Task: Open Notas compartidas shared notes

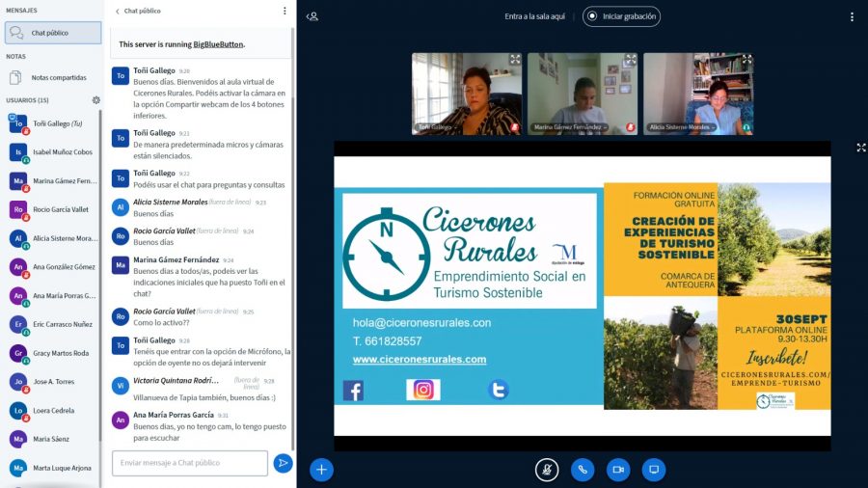Action: pyautogui.click(x=53, y=77)
